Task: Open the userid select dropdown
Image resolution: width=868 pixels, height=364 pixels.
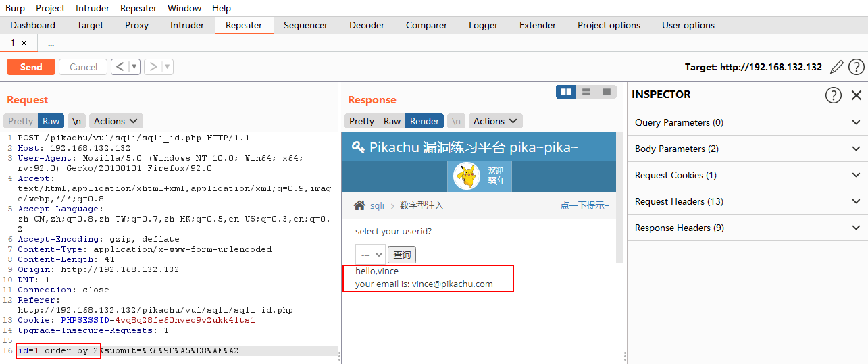Action: (x=370, y=255)
